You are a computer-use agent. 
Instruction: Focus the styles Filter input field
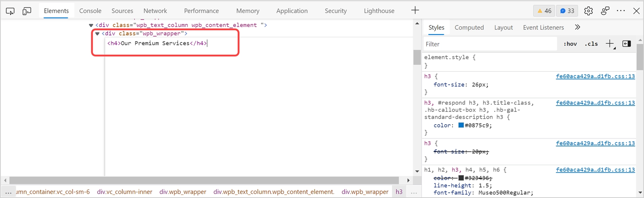click(x=490, y=44)
